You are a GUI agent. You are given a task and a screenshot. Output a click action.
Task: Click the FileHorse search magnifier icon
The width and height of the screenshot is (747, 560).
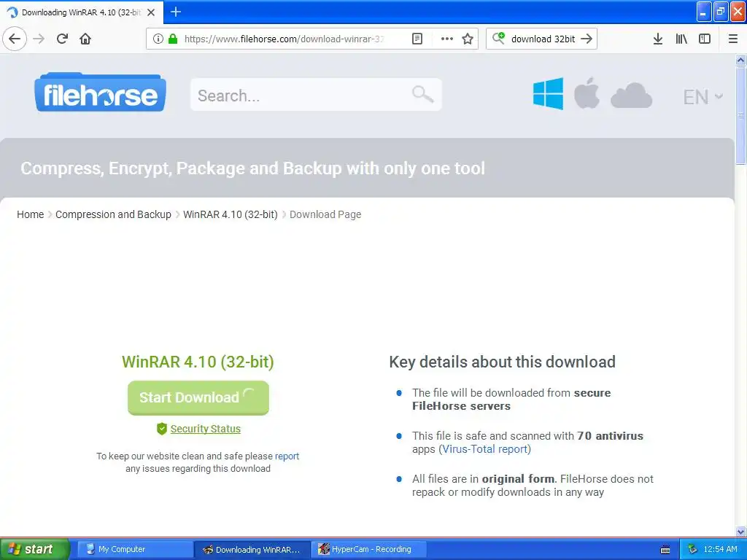pyautogui.click(x=422, y=94)
